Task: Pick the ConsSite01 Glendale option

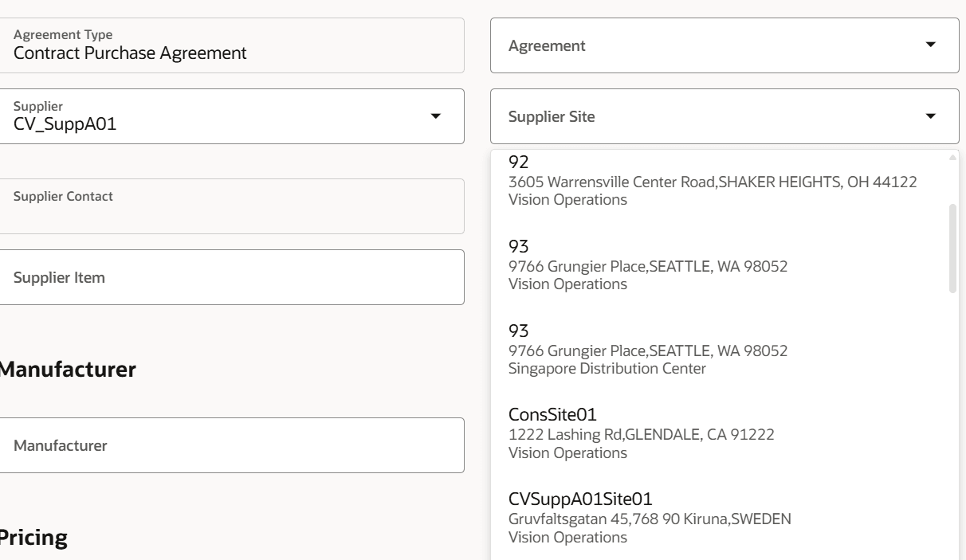Action: tap(641, 435)
